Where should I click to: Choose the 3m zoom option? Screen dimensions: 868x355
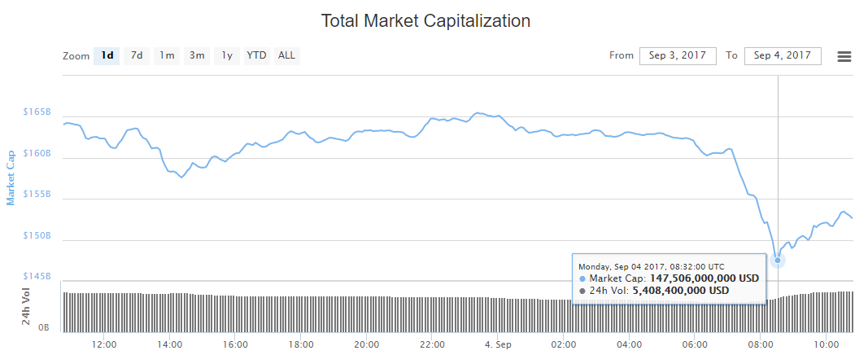(197, 56)
